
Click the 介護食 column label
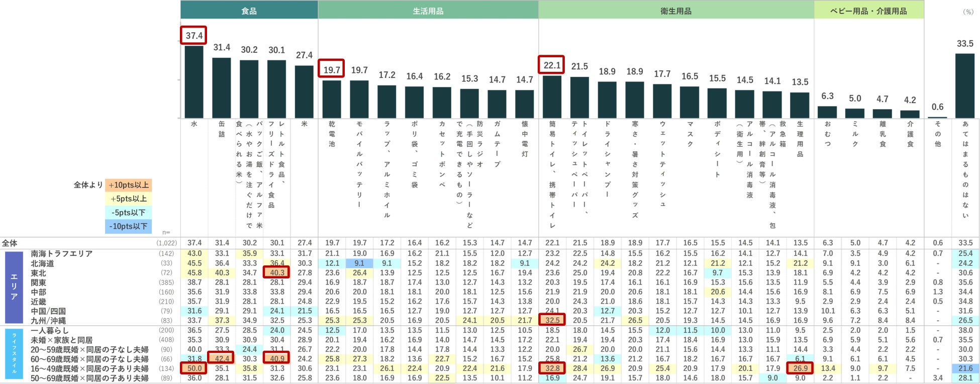click(x=910, y=134)
